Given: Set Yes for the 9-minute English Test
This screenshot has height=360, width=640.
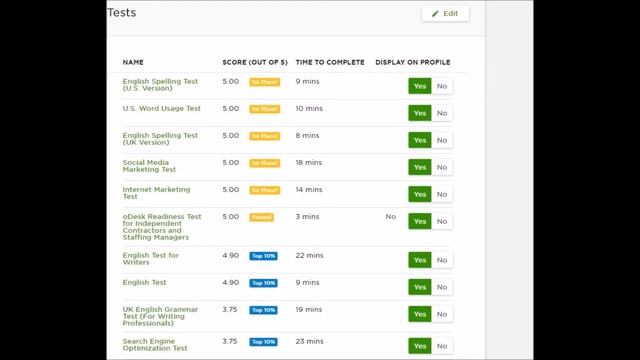Looking at the screenshot, I should point(420,287).
